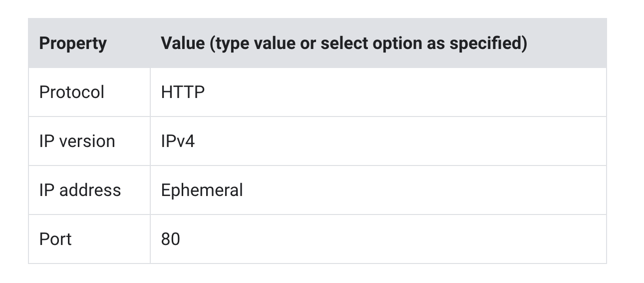Click the port value 80

[x=170, y=239]
